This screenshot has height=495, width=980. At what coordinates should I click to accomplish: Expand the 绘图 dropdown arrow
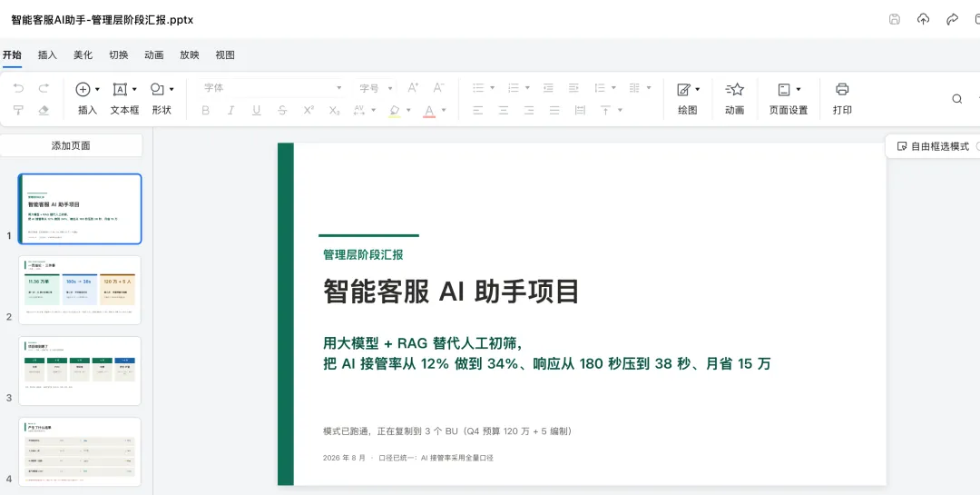tap(698, 90)
